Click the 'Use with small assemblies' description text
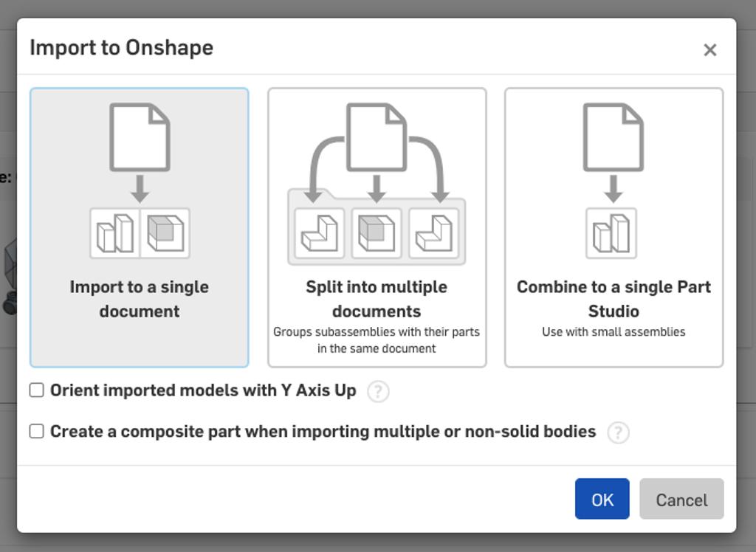The image size is (756, 552). coord(614,331)
